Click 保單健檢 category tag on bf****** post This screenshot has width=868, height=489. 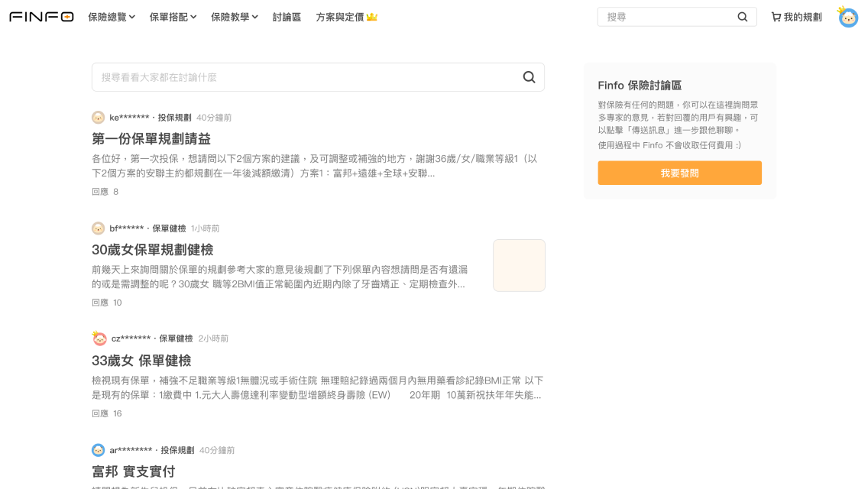click(169, 228)
